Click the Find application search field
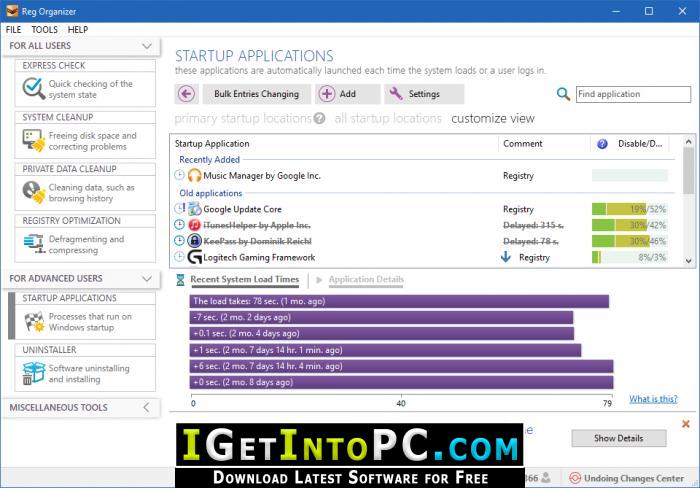700x488 pixels. pyautogui.click(x=632, y=94)
